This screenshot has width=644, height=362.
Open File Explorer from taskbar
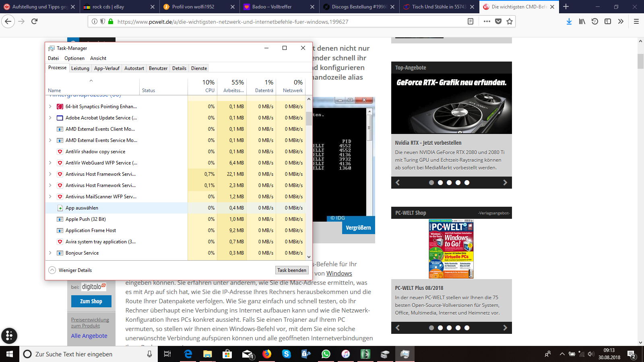(208, 354)
